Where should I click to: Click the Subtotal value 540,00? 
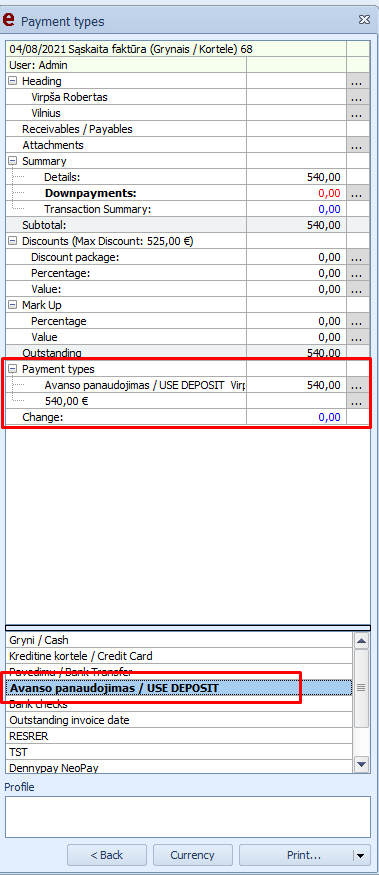tap(324, 225)
